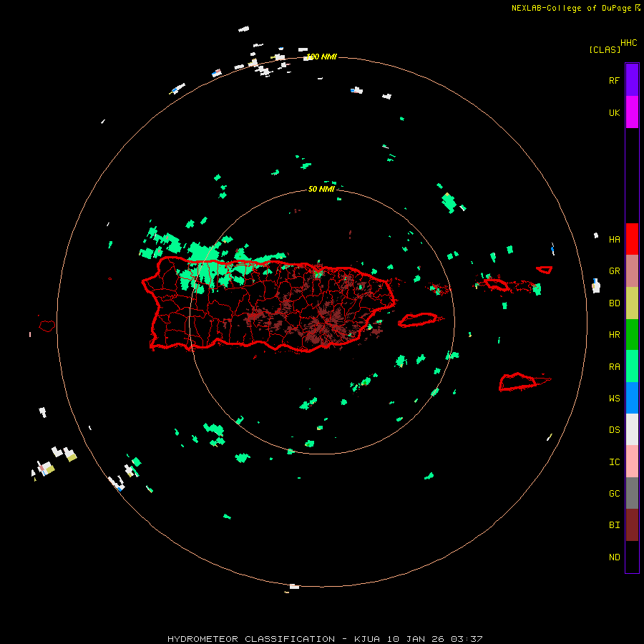Image resolution: width=644 pixels, height=644 pixels.
Task: Click the BI brown legend swatch
Action: 632,525
